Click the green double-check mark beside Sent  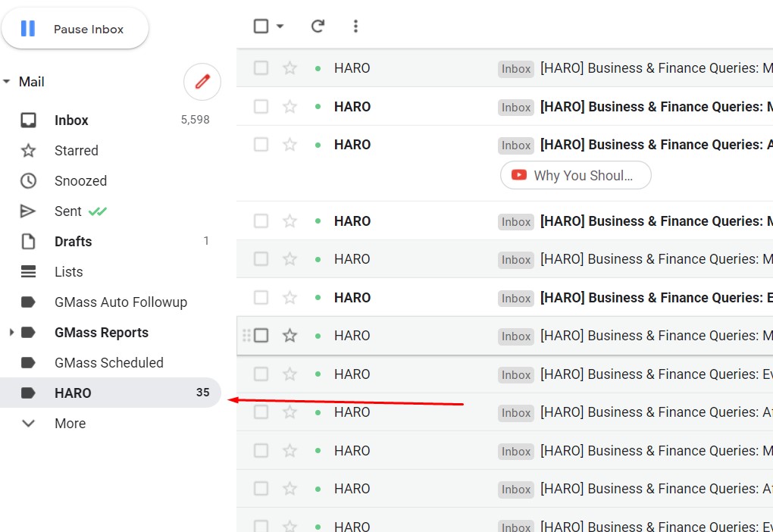98,211
